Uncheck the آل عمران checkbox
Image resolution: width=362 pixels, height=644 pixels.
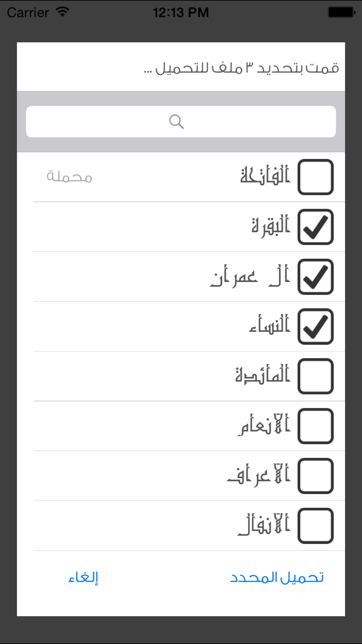315,277
